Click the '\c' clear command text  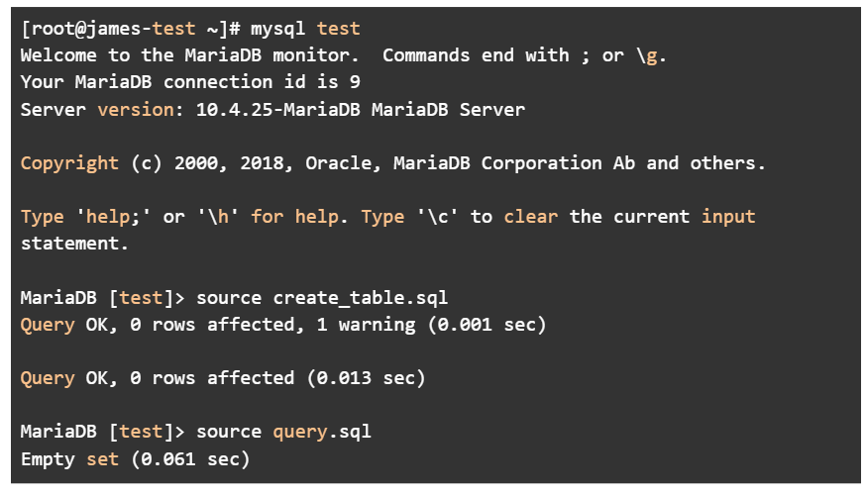tap(437, 217)
